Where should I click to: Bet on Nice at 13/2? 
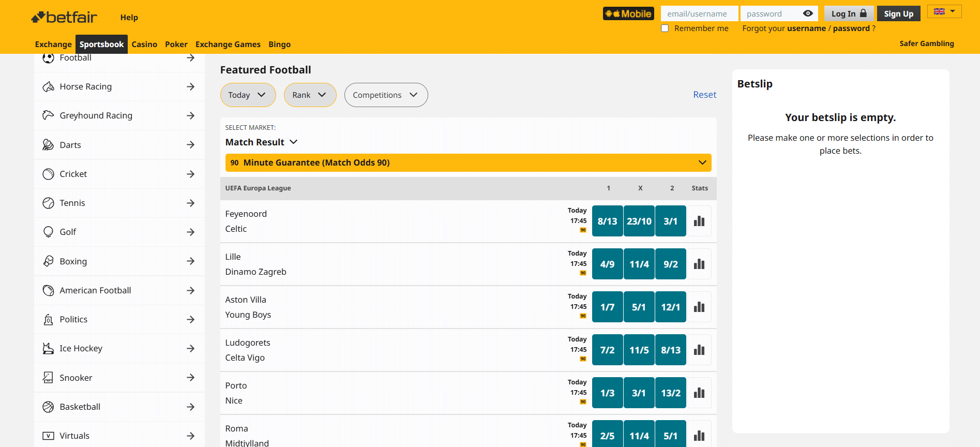click(x=671, y=393)
